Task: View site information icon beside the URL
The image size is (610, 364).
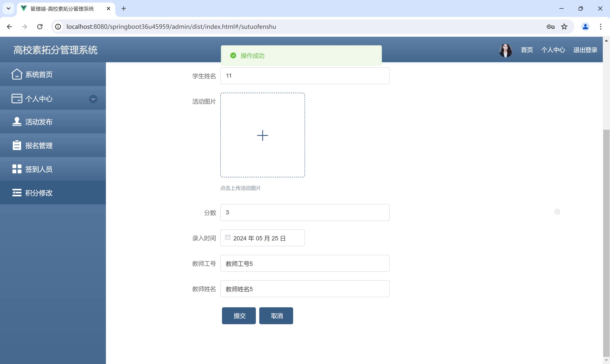Action: point(58,26)
